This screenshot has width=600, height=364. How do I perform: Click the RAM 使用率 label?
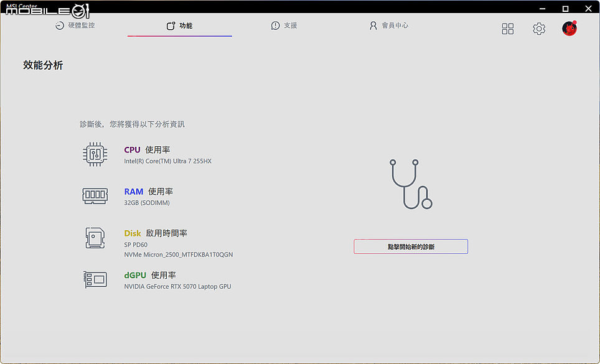click(149, 192)
